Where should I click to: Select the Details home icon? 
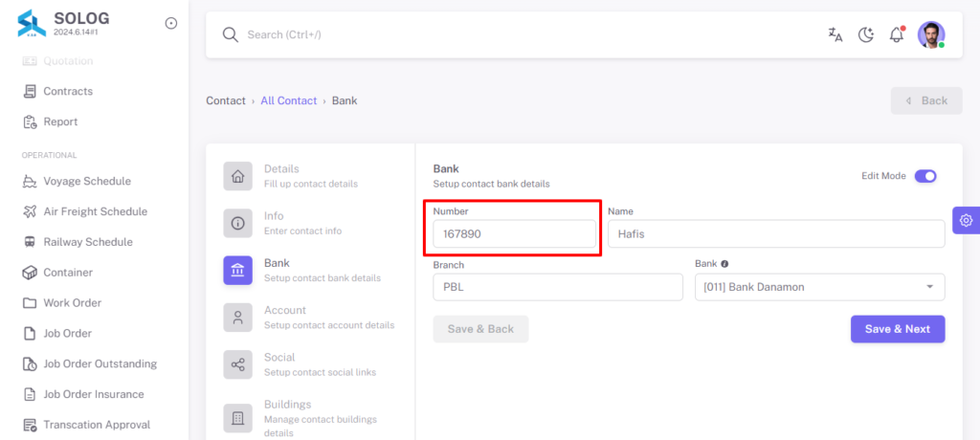pos(238,176)
